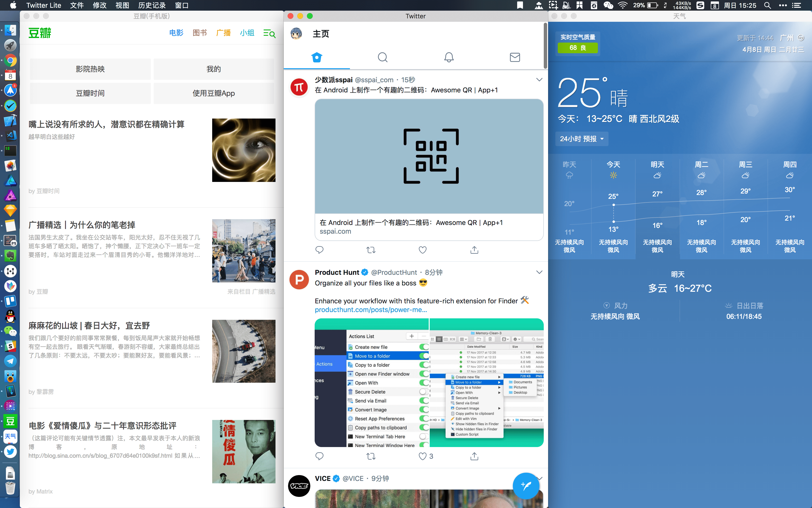
Task: Like the sspai Awesome QR tweet
Action: tap(422, 250)
